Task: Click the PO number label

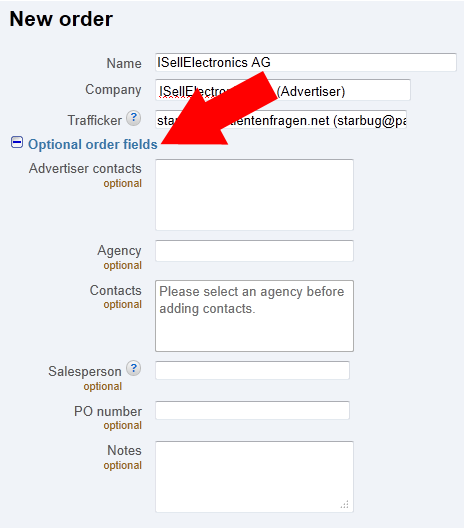Action: pyautogui.click(x=108, y=411)
